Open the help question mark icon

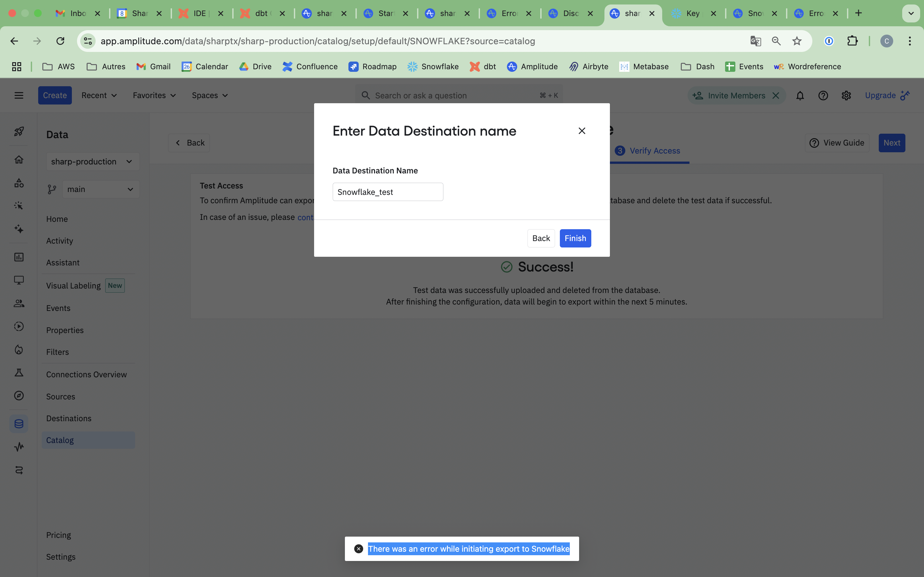coord(823,96)
